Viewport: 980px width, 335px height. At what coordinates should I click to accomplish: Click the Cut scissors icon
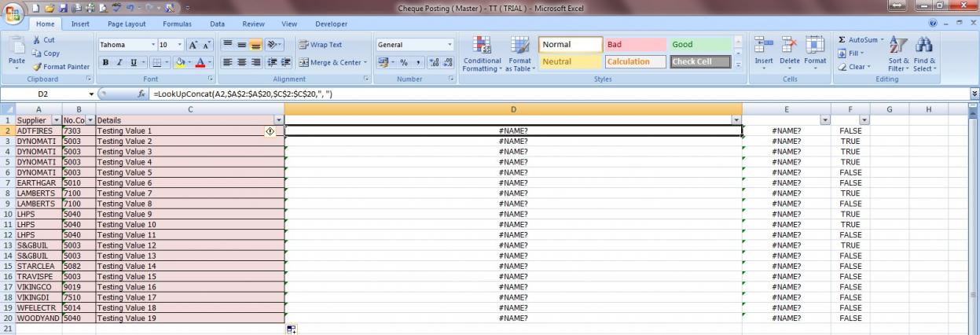point(36,40)
